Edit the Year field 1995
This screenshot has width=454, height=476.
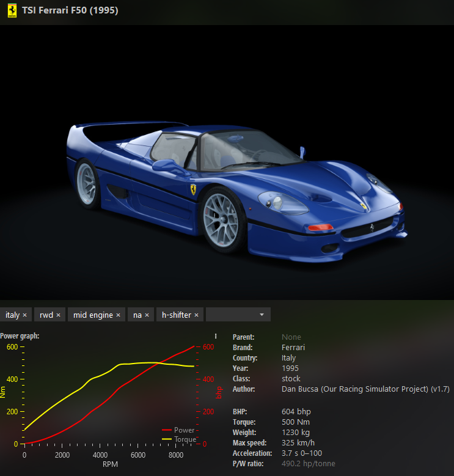click(290, 368)
